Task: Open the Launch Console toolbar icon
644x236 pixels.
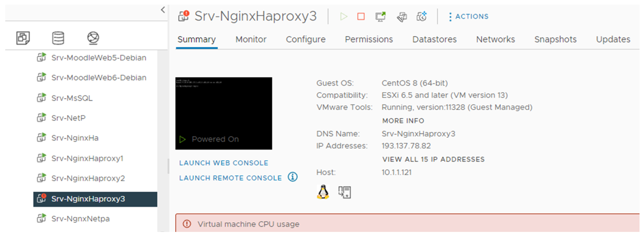Action: coord(380,16)
